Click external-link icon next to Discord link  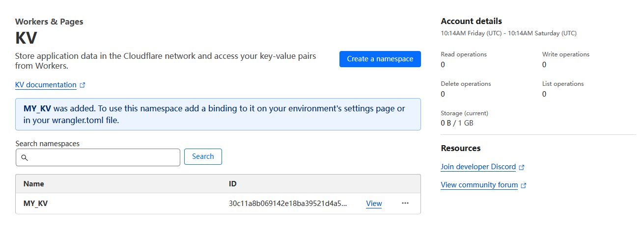point(522,167)
